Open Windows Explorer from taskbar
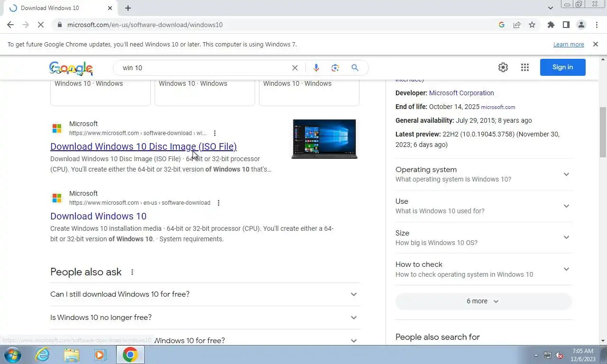 (72, 355)
